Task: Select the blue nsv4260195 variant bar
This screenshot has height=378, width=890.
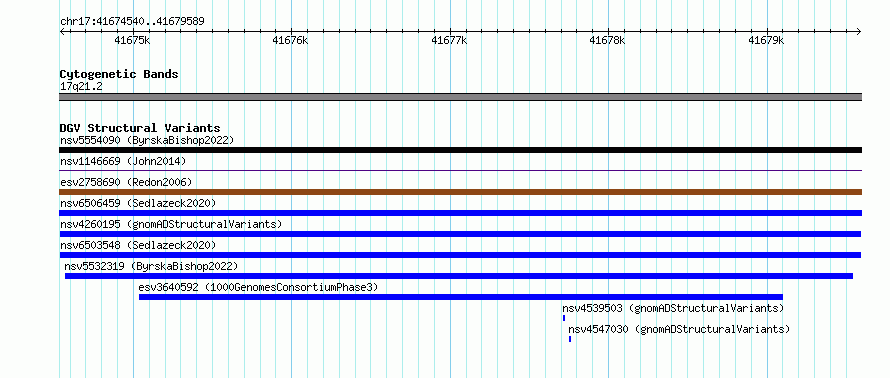Action: pos(460,234)
